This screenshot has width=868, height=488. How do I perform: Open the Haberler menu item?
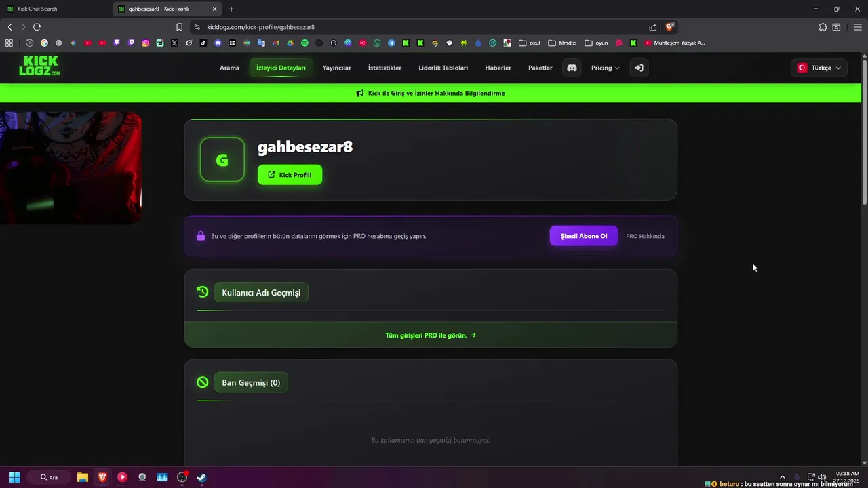pos(498,68)
